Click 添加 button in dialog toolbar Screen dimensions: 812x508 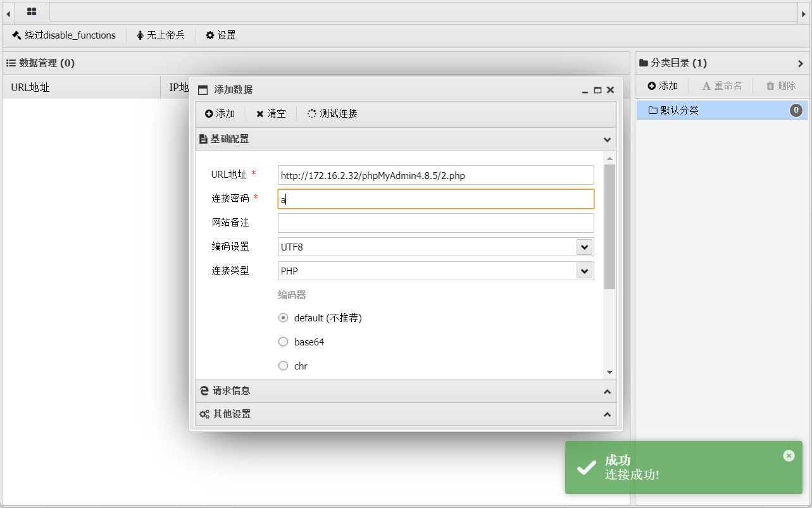tap(220, 114)
